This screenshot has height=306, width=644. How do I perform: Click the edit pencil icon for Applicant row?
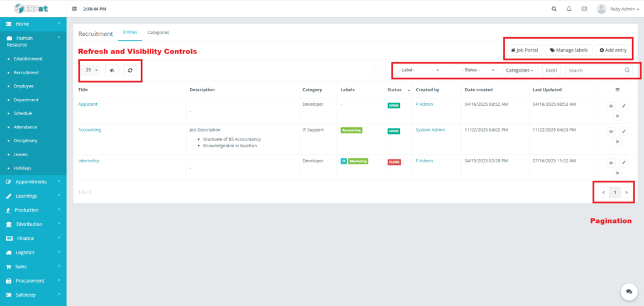[623, 106]
